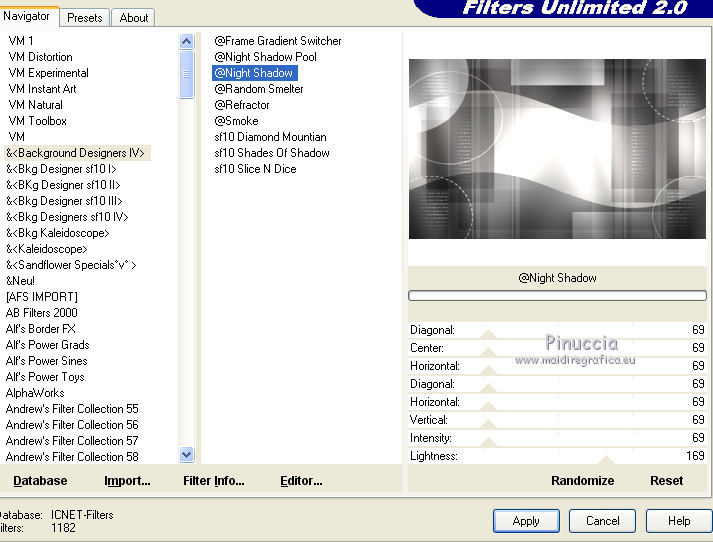This screenshot has height=542, width=713.
Task: Reset the filter parameters
Action: point(666,481)
